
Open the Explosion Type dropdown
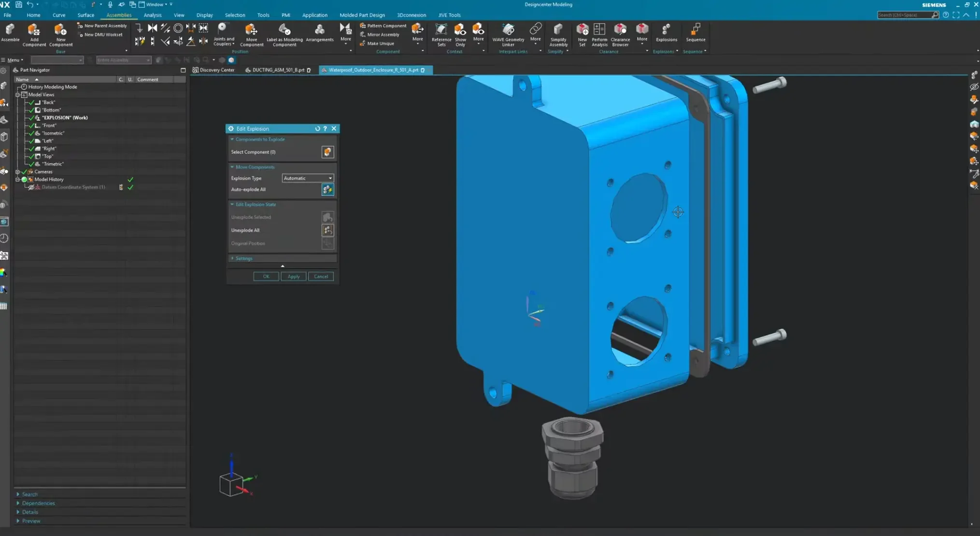click(308, 178)
